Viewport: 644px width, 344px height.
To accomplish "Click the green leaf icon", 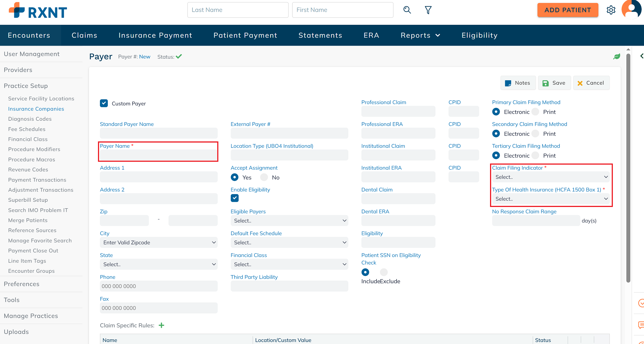I will coord(616,57).
